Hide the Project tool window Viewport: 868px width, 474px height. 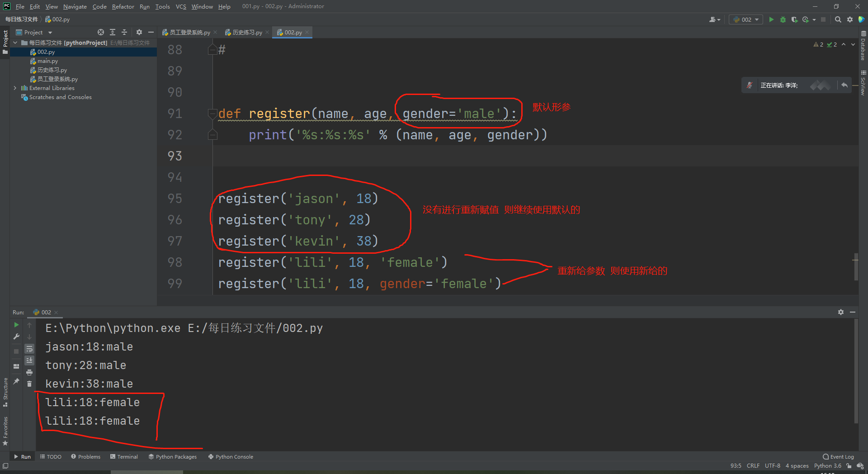[151, 32]
